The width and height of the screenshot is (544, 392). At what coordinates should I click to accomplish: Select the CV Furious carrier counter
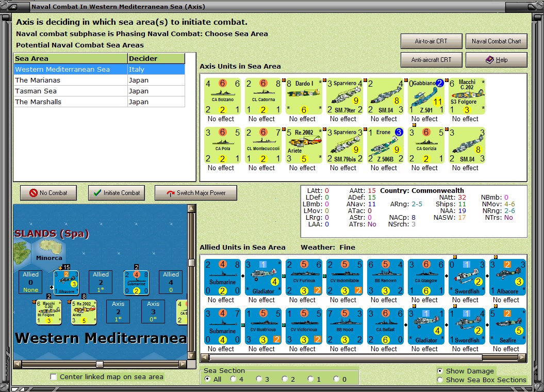[x=304, y=277]
